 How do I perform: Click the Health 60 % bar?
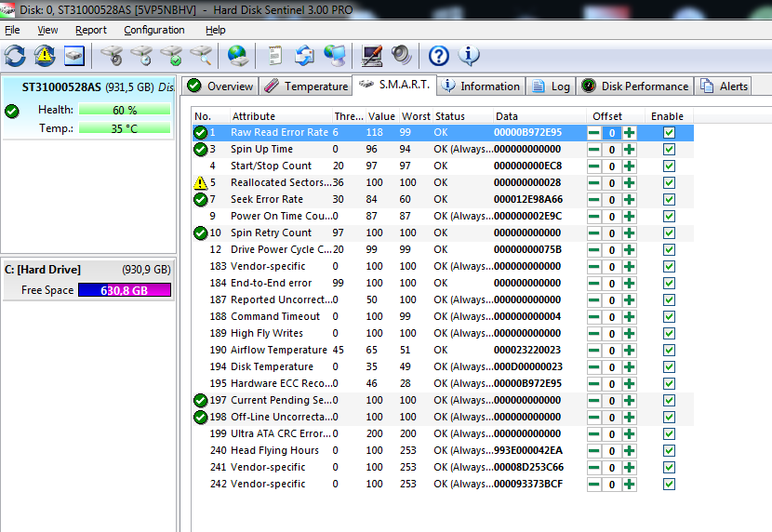click(x=125, y=110)
